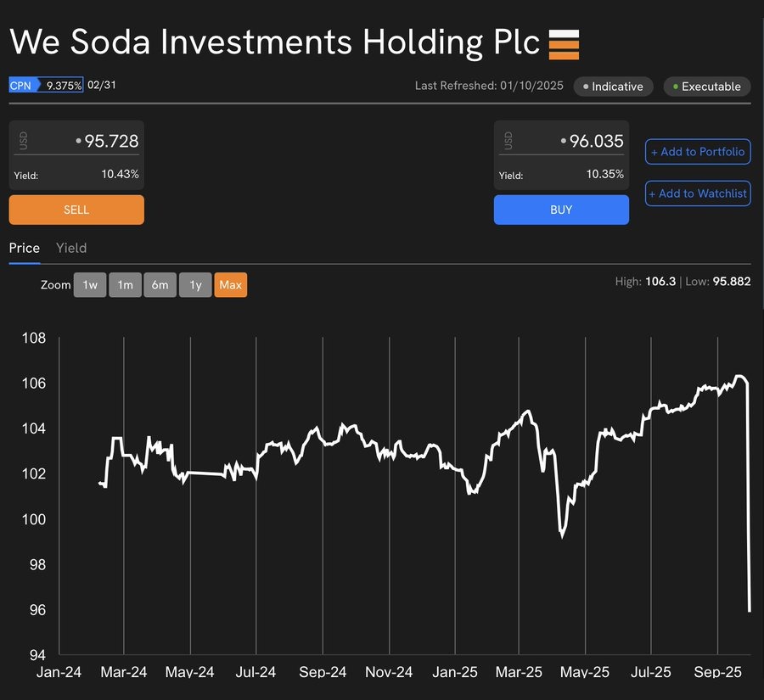The image size is (764, 700).
Task: Click Add to Watchlist
Action: [698, 193]
